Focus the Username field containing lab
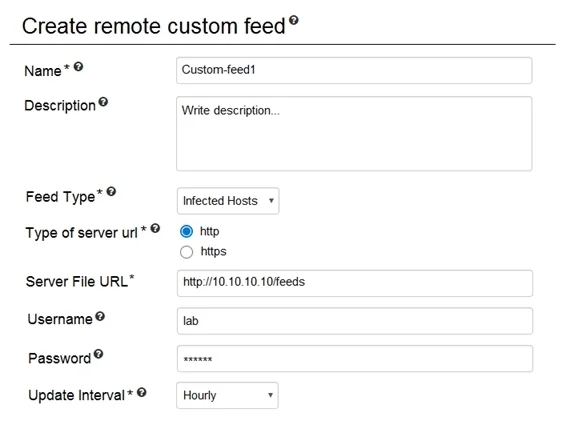566x425 pixels. pyautogui.click(x=355, y=321)
